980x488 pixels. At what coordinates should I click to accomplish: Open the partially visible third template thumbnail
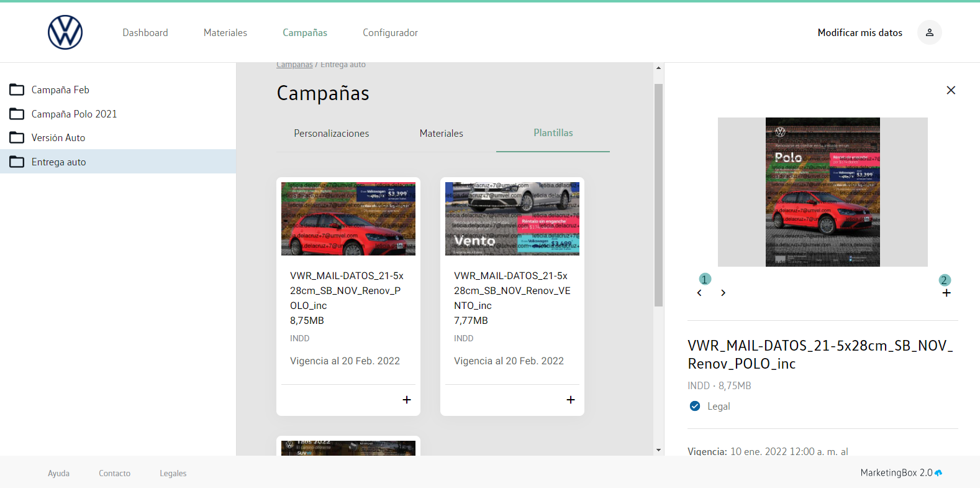[348, 448]
